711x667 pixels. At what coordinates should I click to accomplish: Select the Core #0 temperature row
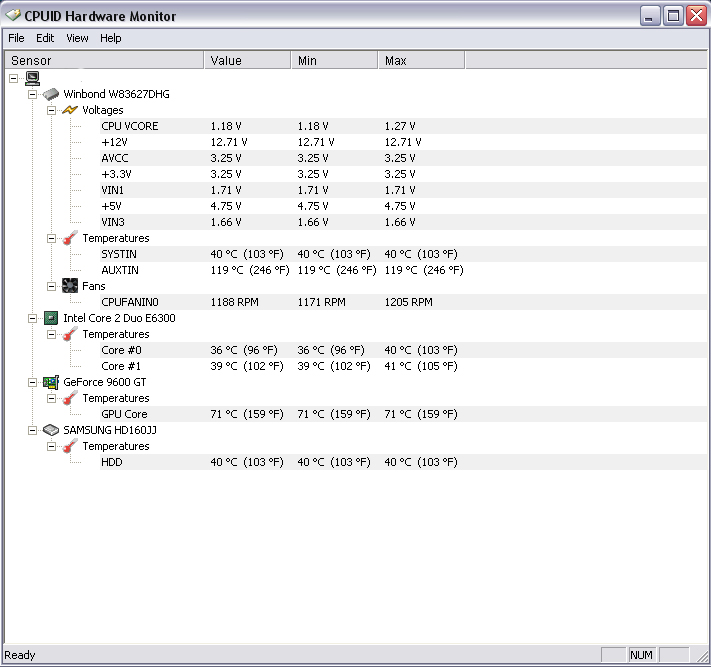(404, 350)
